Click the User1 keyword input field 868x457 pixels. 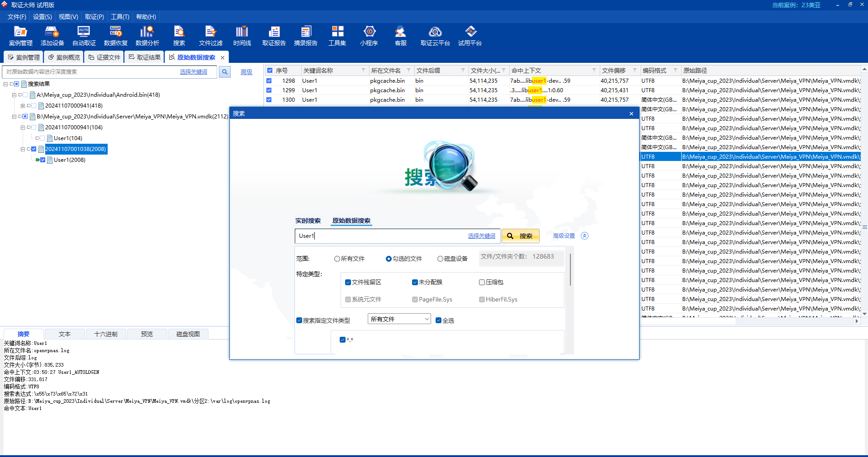click(x=380, y=236)
